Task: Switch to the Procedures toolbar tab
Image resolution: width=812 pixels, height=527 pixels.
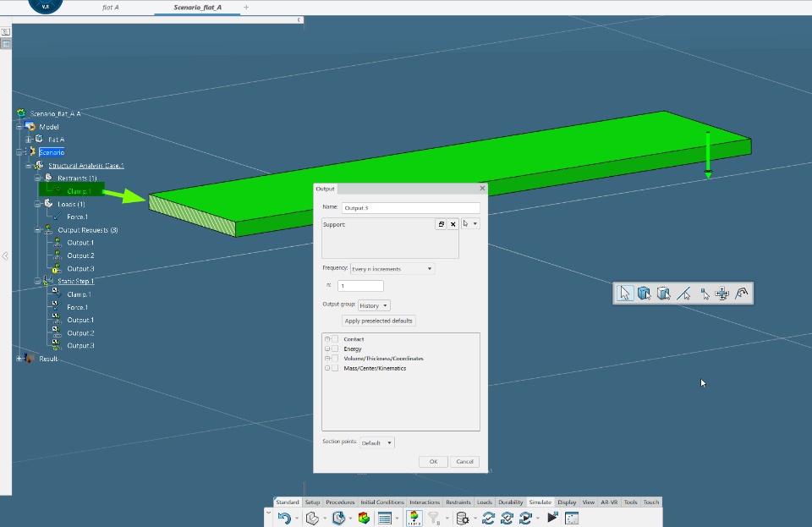Action: point(340,502)
